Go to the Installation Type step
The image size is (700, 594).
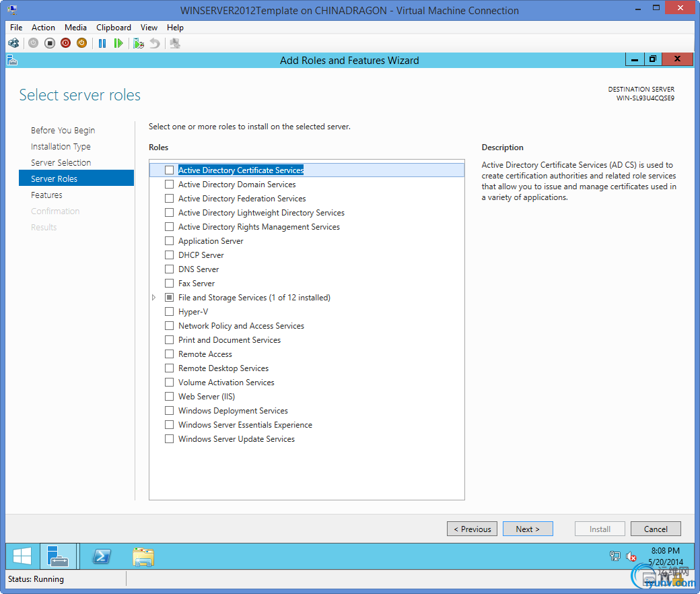(x=61, y=147)
